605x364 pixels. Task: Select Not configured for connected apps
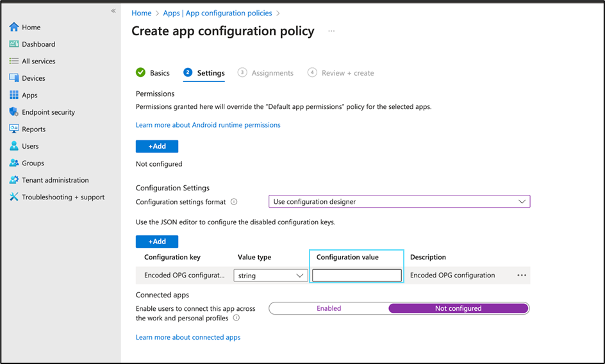[458, 308]
